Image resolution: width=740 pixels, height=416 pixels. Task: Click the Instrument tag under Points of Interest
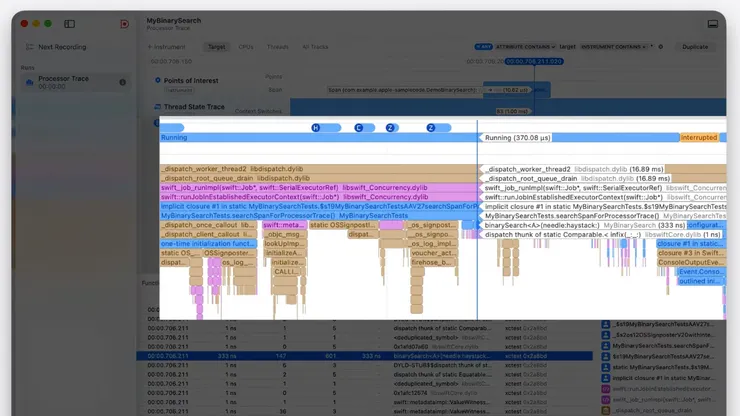point(179,90)
